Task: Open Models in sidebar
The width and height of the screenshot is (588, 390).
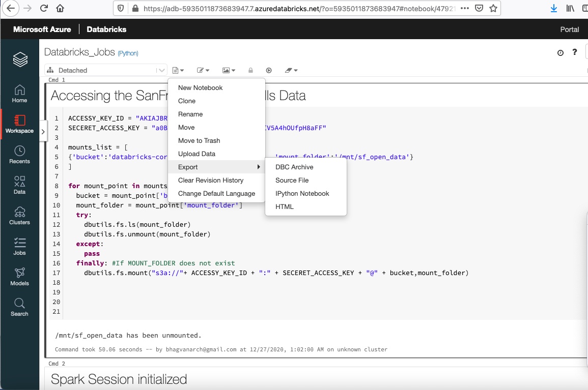Action: pos(19,277)
